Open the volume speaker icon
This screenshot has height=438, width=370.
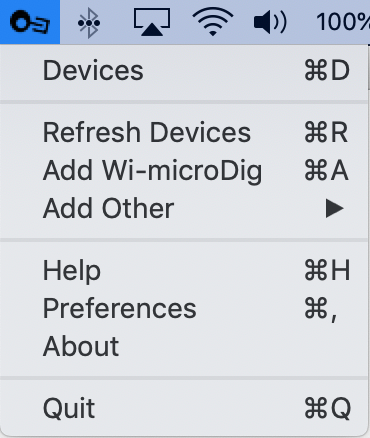pyautogui.click(x=270, y=22)
